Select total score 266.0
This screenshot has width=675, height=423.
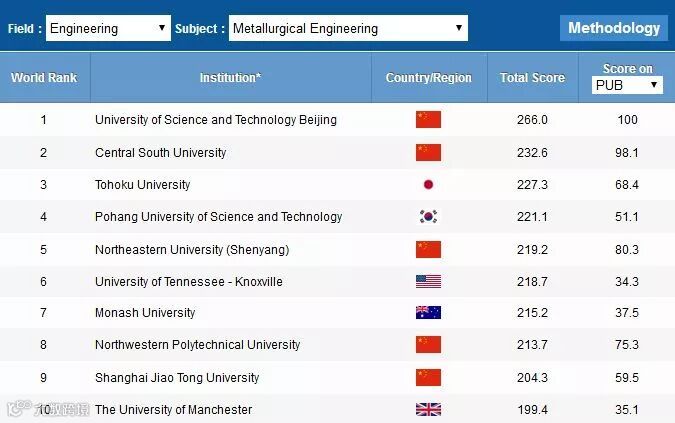(533, 120)
